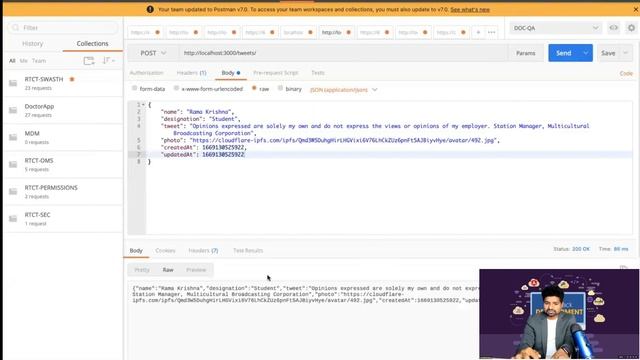Open the DoctorApp collection
The image size is (640, 360).
coord(63,110)
